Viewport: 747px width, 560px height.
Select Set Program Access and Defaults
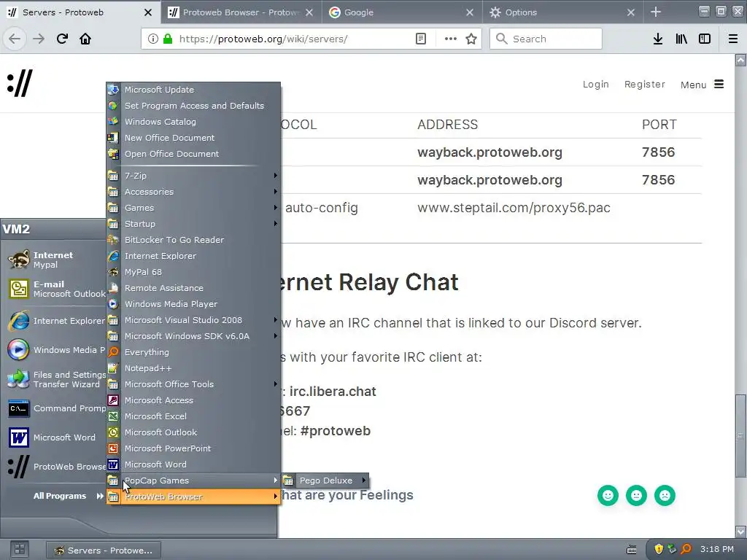(x=193, y=106)
